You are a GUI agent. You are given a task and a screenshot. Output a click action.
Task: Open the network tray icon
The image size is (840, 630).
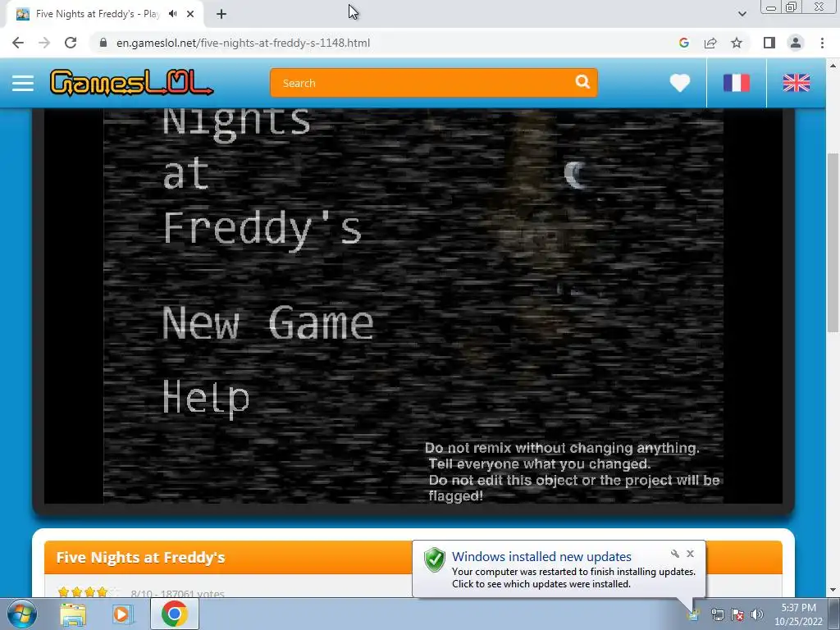[x=717, y=614]
